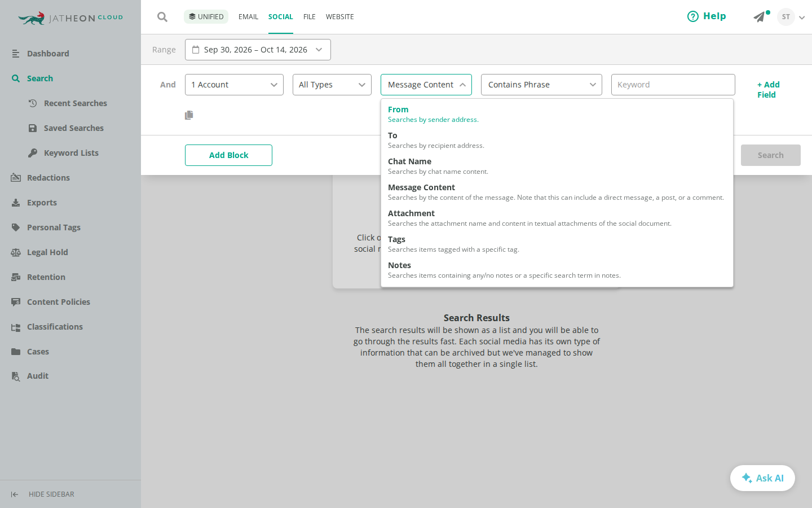Collapse the Message Content field dropdown

click(426, 85)
